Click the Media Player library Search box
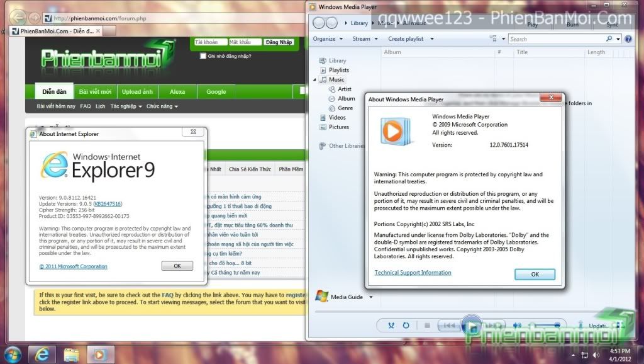This screenshot has width=644, height=364. pos(557,39)
